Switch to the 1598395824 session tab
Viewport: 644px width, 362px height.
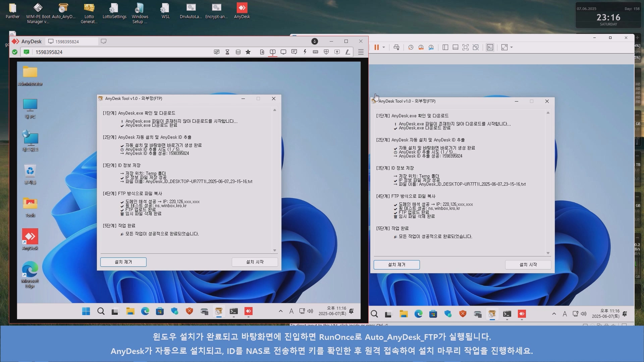(72, 41)
